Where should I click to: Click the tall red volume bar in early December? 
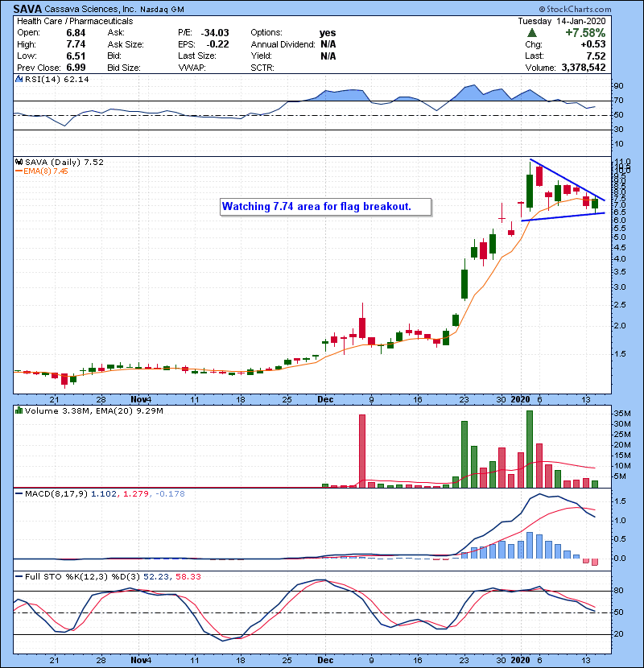click(362, 452)
